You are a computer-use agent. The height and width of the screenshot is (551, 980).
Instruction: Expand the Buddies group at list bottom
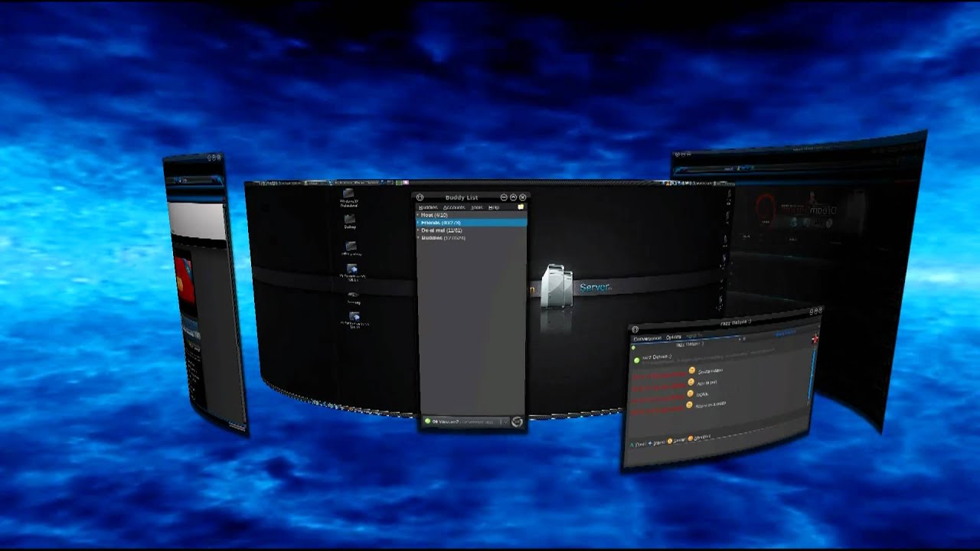click(471, 238)
